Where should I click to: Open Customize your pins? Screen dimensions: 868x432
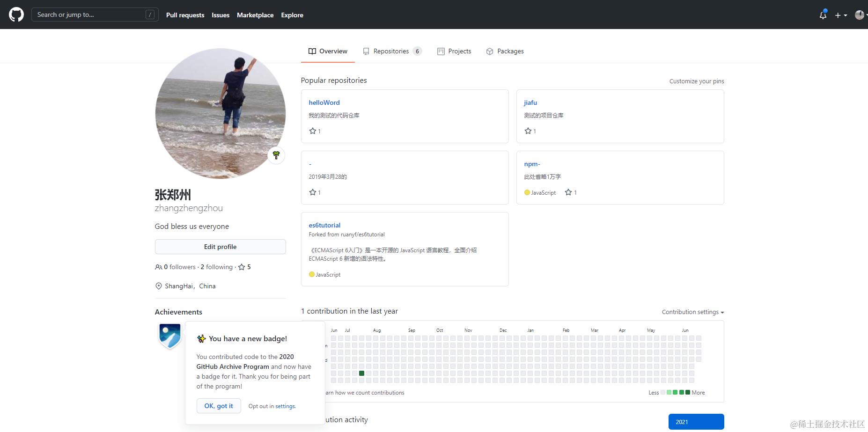point(697,81)
